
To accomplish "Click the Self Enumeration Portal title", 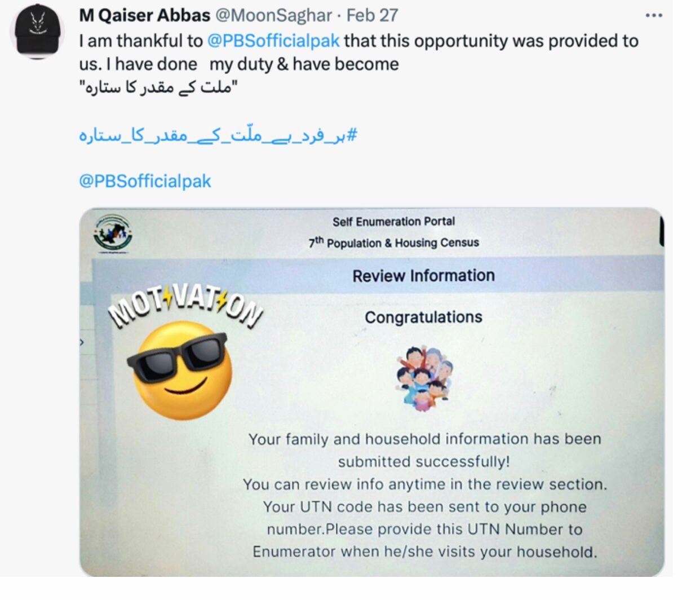I will [393, 222].
